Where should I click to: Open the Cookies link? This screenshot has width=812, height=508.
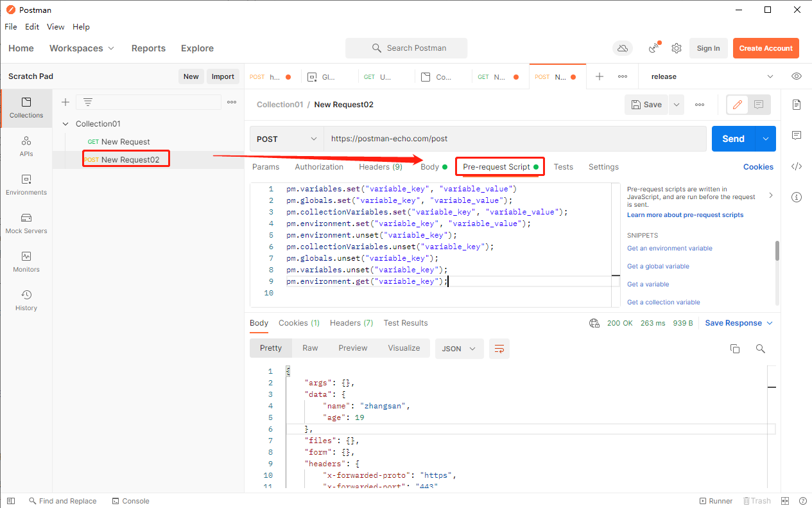pos(758,167)
